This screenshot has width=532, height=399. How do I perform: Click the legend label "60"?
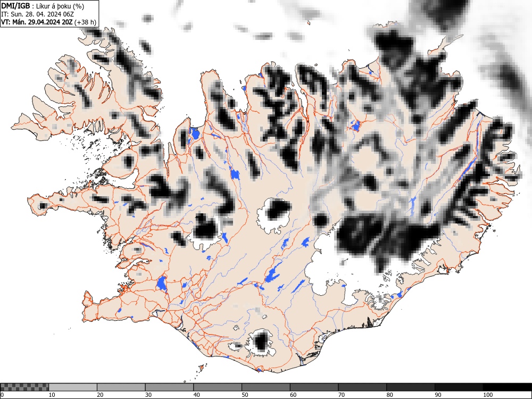pyautogui.click(x=293, y=395)
